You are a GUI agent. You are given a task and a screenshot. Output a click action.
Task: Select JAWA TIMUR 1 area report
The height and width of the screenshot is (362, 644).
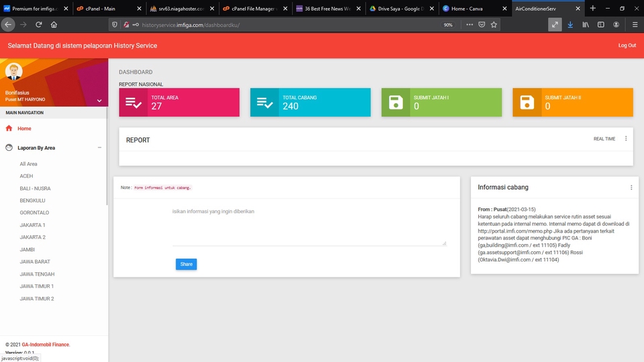pyautogui.click(x=36, y=286)
